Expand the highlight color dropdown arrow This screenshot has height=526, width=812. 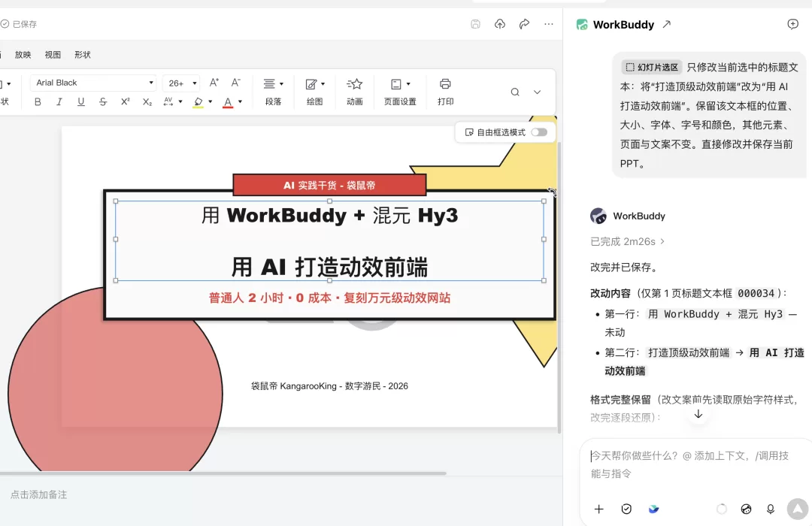[x=211, y=101]
